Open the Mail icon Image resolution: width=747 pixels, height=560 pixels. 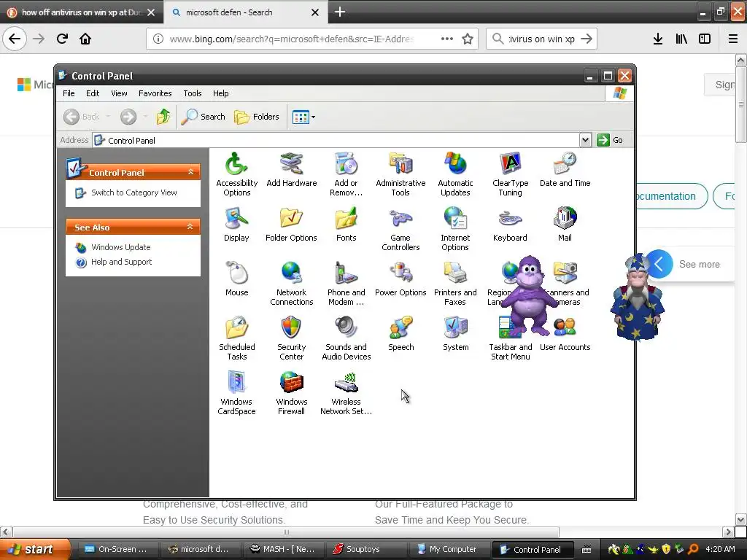coord(565,225)
